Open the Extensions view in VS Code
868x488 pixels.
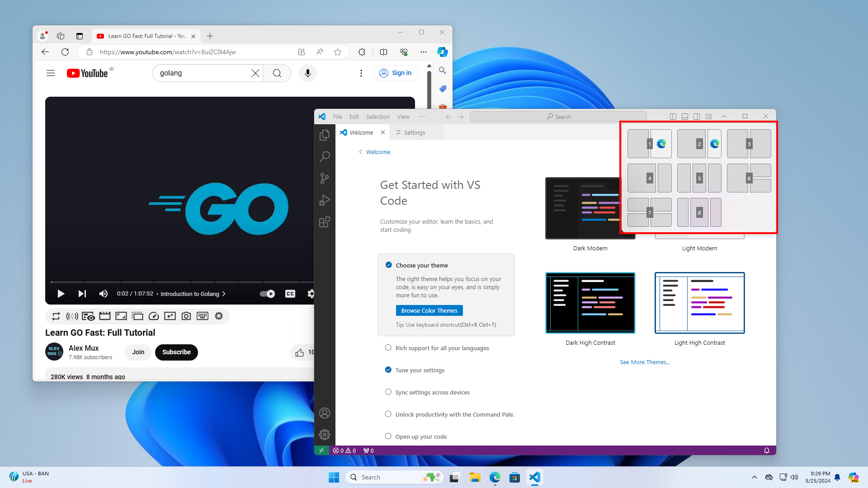tap(324, 222)
